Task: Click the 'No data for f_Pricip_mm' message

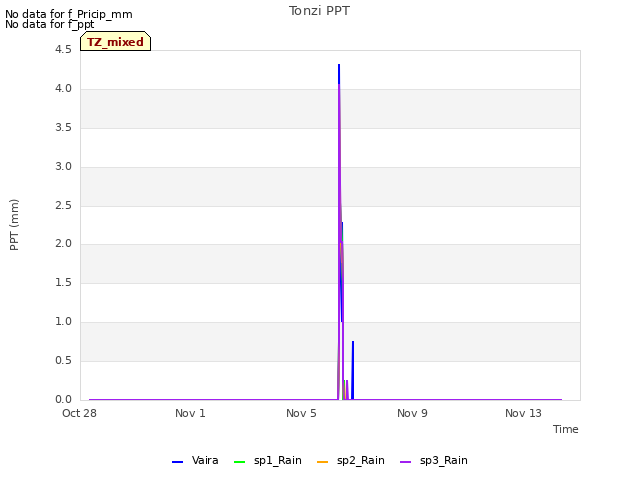Action: pos(69,14)
